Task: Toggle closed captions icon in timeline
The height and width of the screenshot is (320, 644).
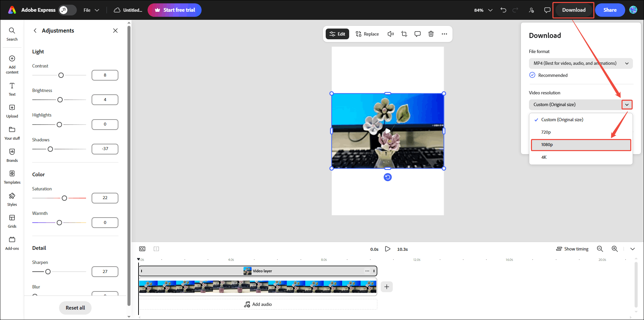Action: click(142, 249)
